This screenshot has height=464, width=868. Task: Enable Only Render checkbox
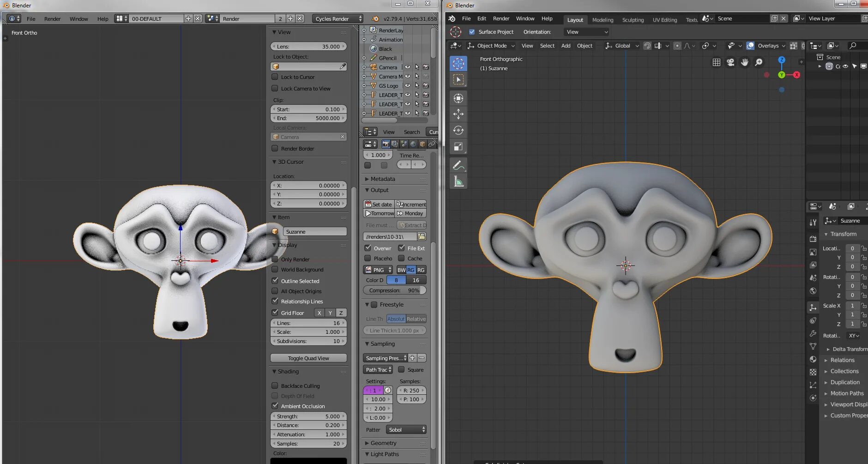pos(275,259)
